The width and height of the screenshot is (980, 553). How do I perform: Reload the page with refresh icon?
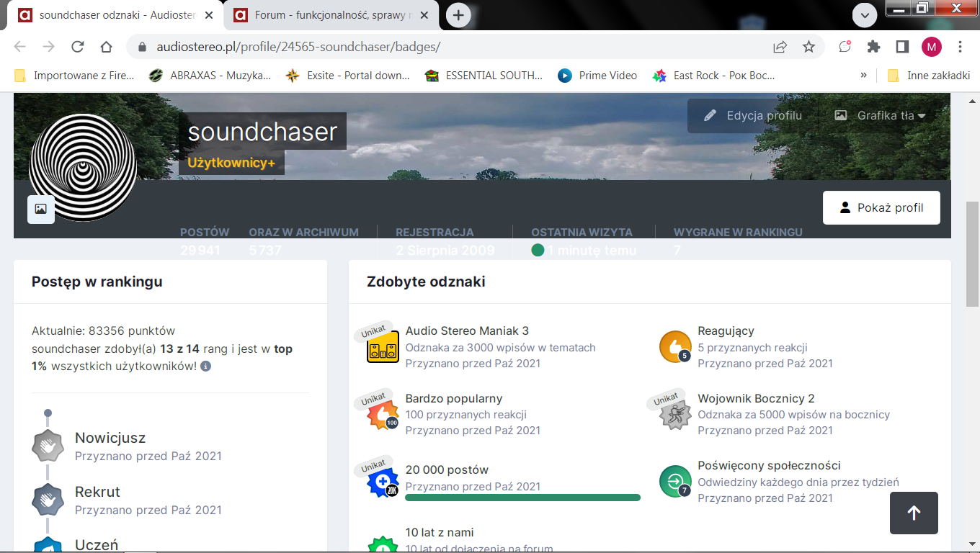77,47
